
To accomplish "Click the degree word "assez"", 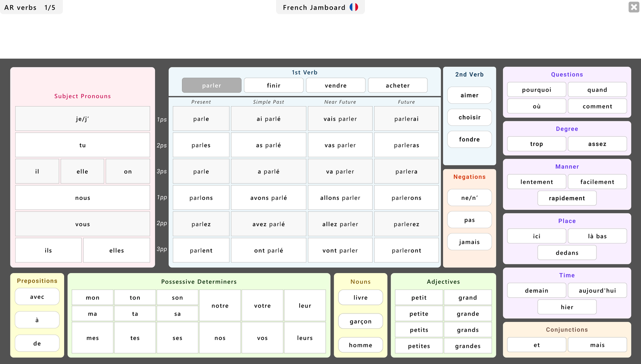I will pos(597,144).
